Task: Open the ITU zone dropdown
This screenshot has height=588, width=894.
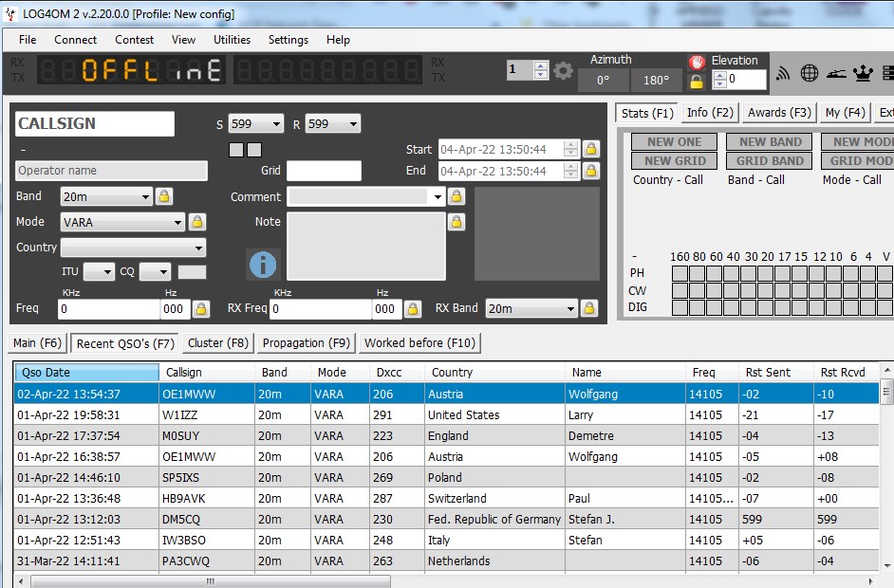Action: (108, 272)
